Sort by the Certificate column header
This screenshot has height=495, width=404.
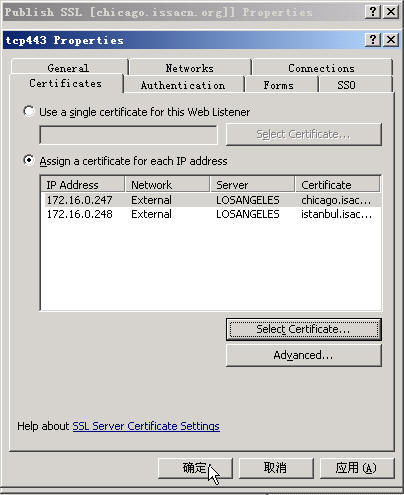(337, 185)
